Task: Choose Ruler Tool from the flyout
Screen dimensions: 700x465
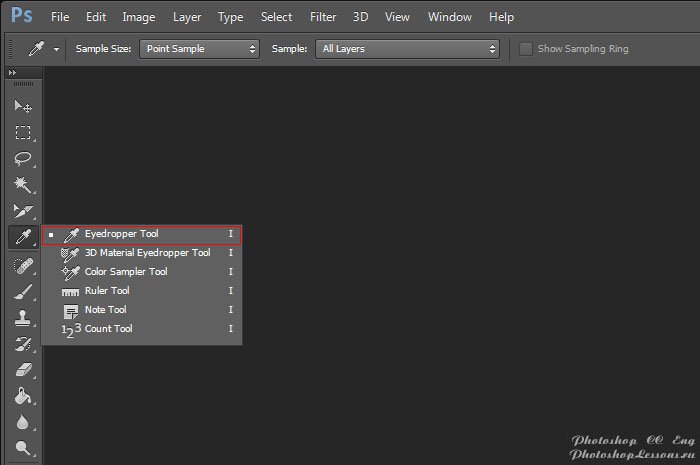Action: [x=107, y=291]
